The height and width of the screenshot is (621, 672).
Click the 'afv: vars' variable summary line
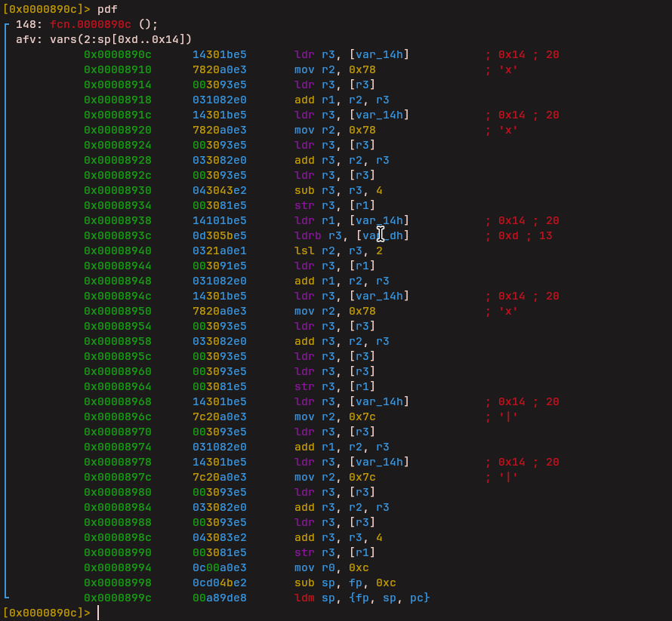coord(104,39)
